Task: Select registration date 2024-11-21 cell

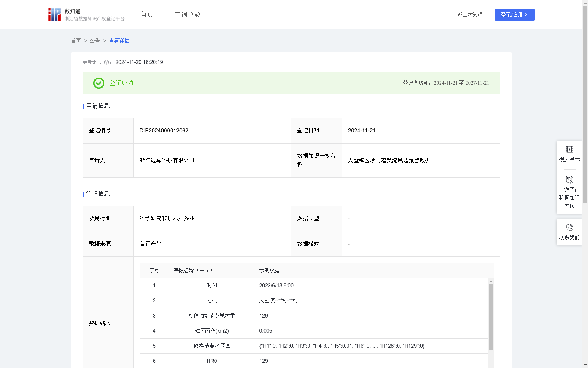Action: (421, 131)
